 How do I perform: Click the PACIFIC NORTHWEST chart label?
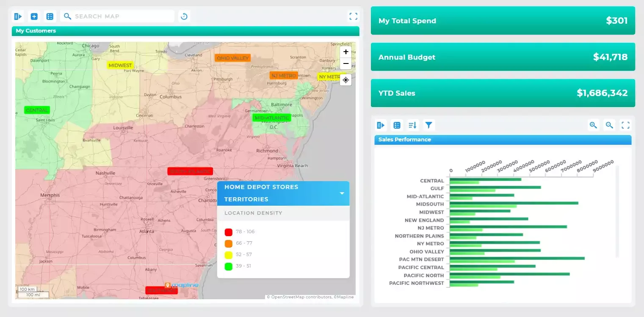click(417, 283)
